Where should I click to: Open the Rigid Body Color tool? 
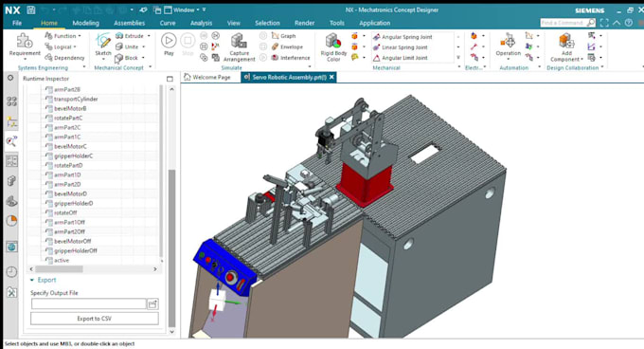(x=333, y=41)
